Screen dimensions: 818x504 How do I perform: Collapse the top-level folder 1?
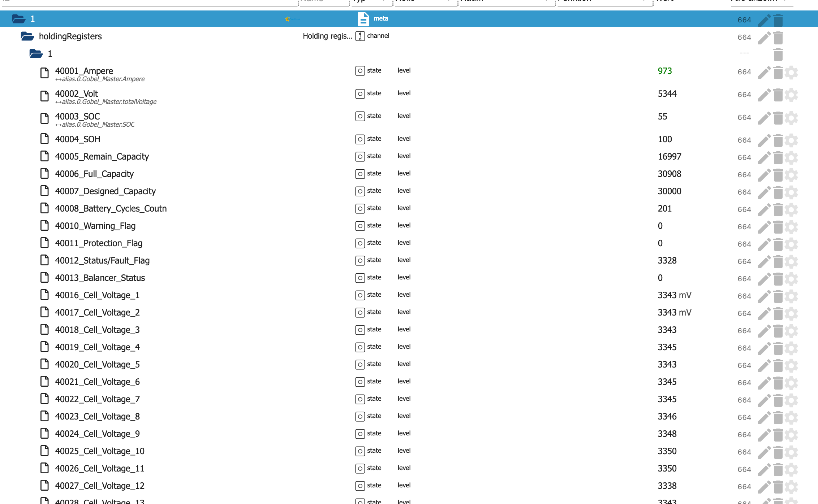pyautogui.click(x=18, y=19)
